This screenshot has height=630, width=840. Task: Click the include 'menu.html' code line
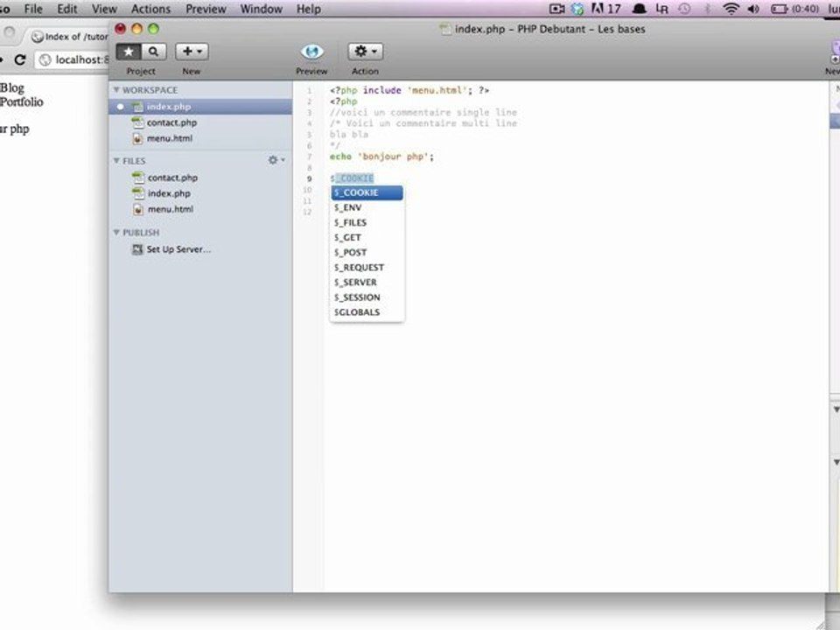(409, 90)
